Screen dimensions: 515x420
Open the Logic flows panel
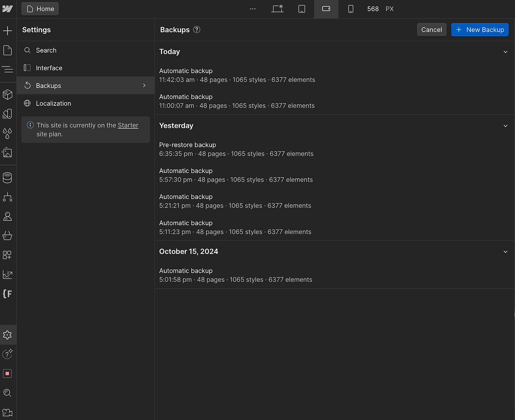(x=8, y=197)
